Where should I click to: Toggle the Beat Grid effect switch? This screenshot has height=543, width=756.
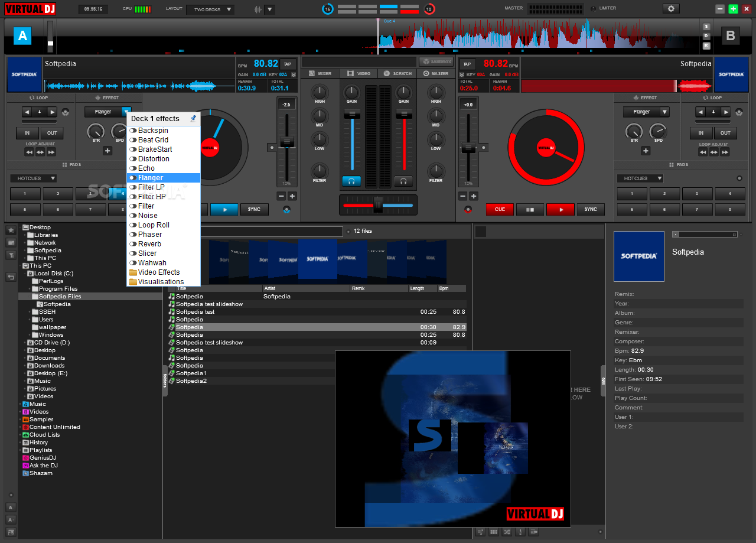[133, 140]
